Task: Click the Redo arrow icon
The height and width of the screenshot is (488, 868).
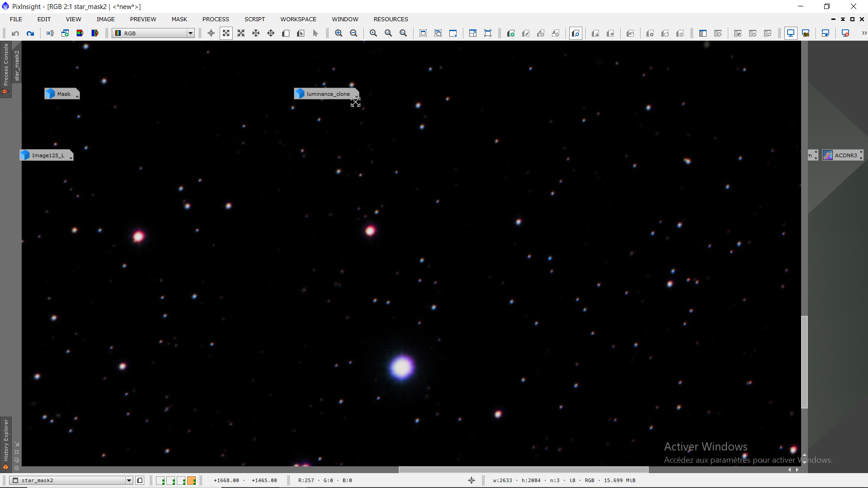Action: [x=30, y=33]
